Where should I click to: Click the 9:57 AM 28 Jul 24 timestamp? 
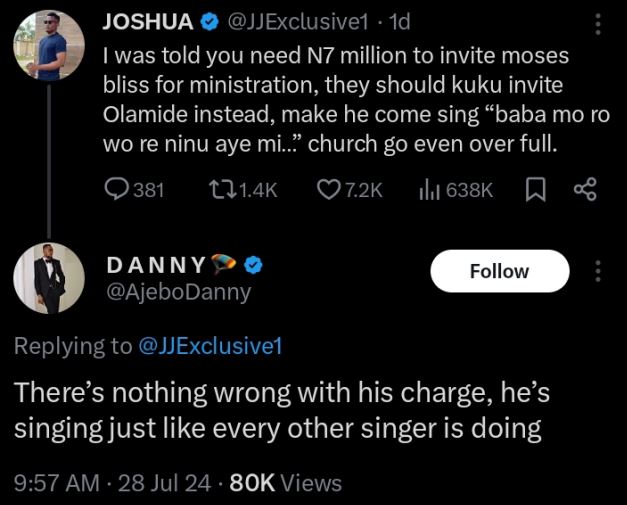coord(113,483)
